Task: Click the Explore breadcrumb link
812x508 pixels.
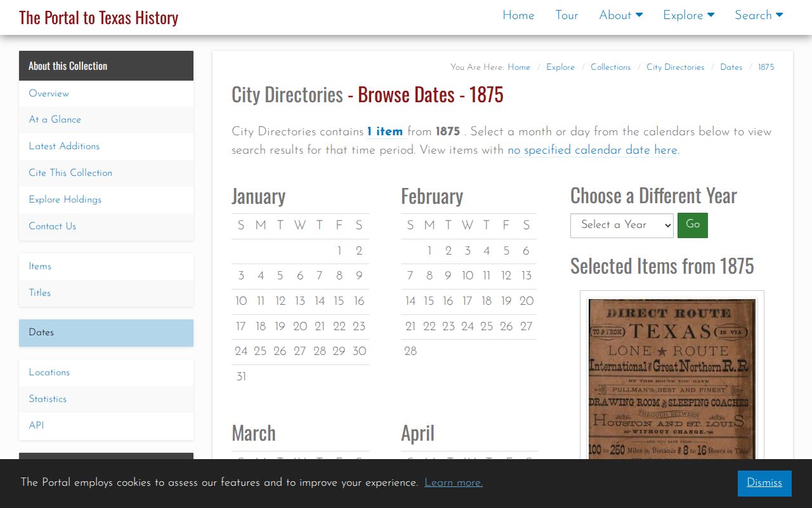Action: (560, 67)
